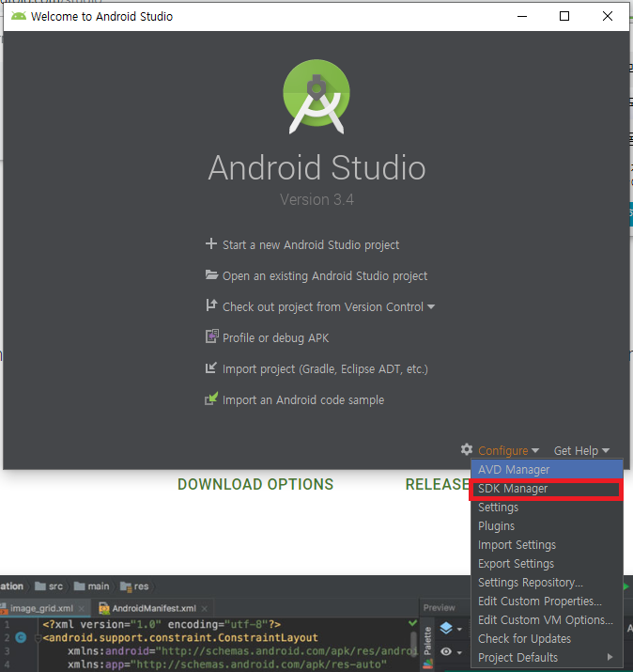Click the res folder icon in breadcrumb
The width and height of the screenshot is (633, 672).
point(126,586)
